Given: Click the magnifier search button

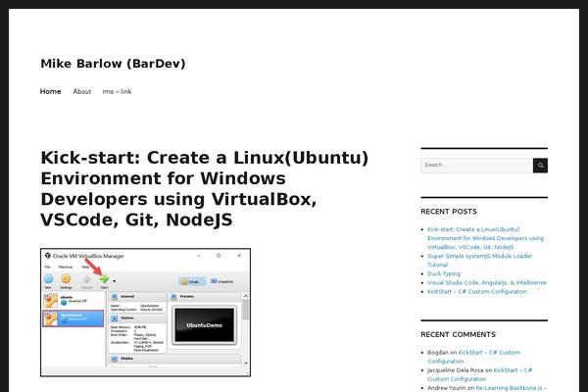Looking at the screenshot, I should coord(540,166).
